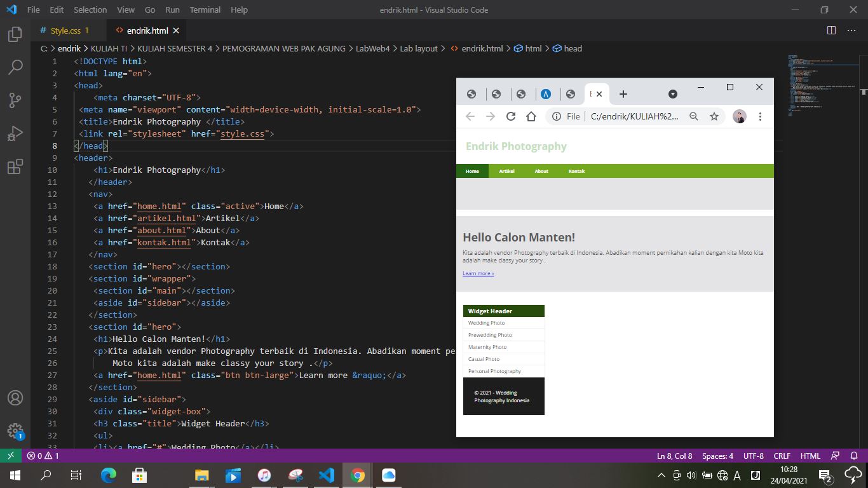Open Chrome's three-dot menu
This screenshot has width=868, height=488.
point(760,116)
